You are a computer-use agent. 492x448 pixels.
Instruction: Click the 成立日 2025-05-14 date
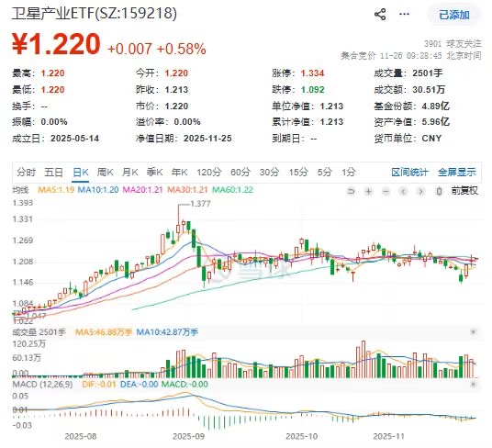74,139
